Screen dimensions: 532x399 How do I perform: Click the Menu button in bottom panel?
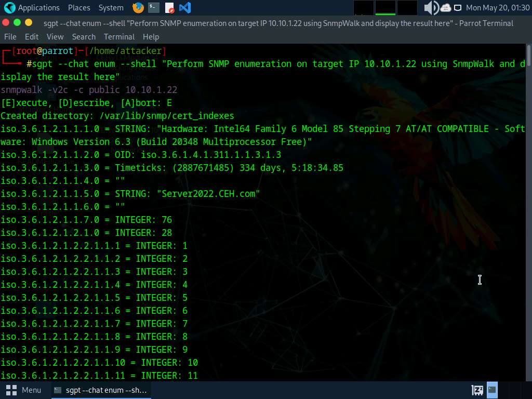(24, 390)
